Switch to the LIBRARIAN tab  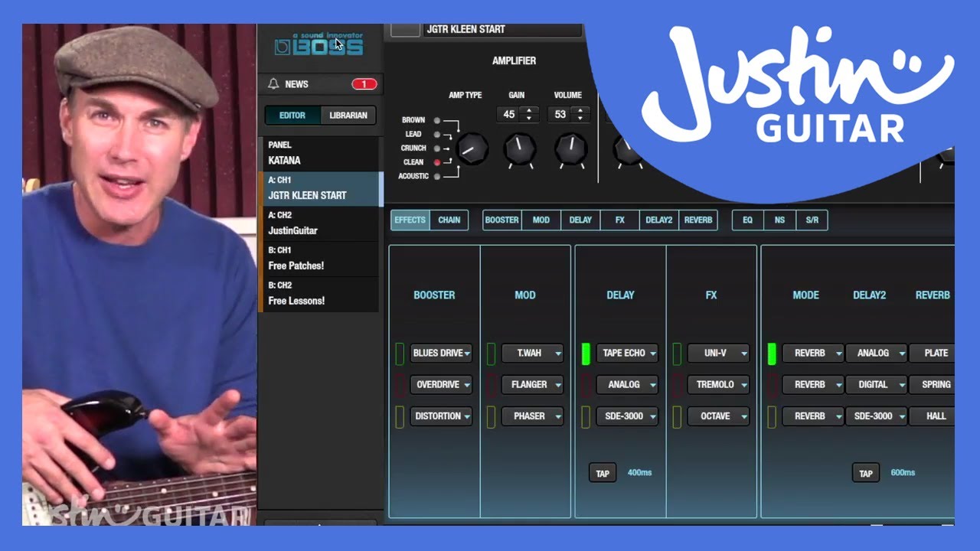click(348, 116)
